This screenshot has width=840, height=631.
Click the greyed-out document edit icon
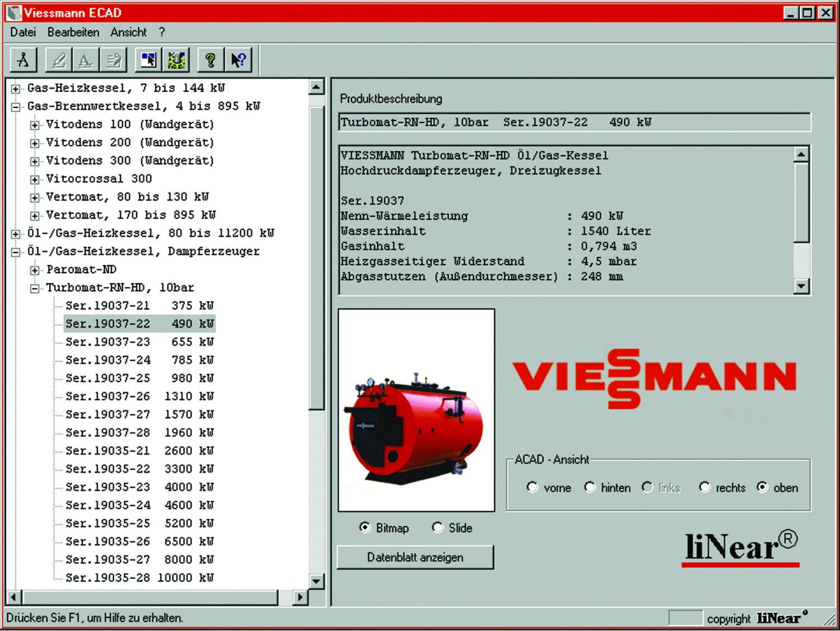tap(114, 59)
